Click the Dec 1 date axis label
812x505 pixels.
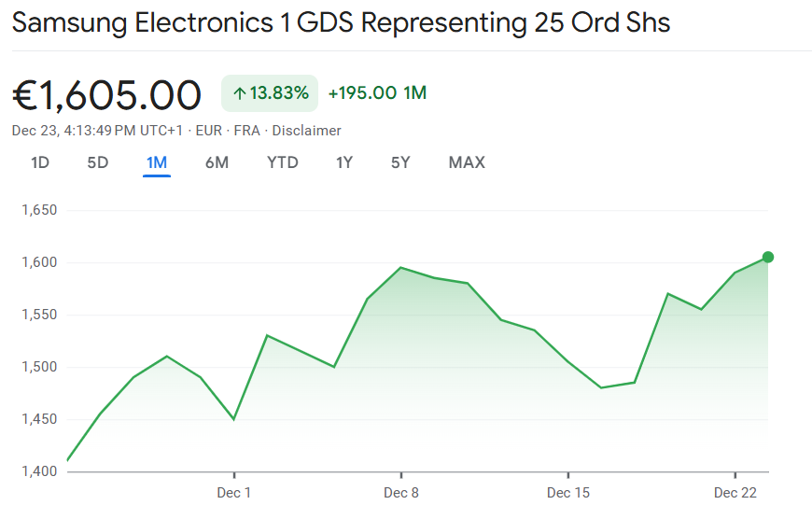(234, 492)
